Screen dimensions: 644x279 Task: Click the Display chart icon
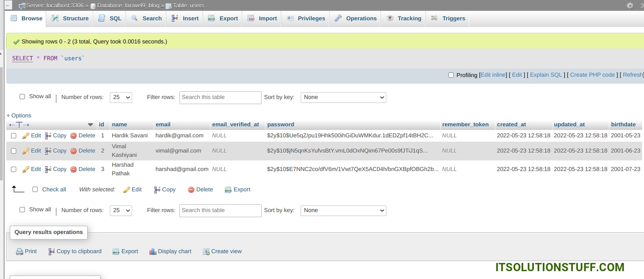[x=152, y=252]
